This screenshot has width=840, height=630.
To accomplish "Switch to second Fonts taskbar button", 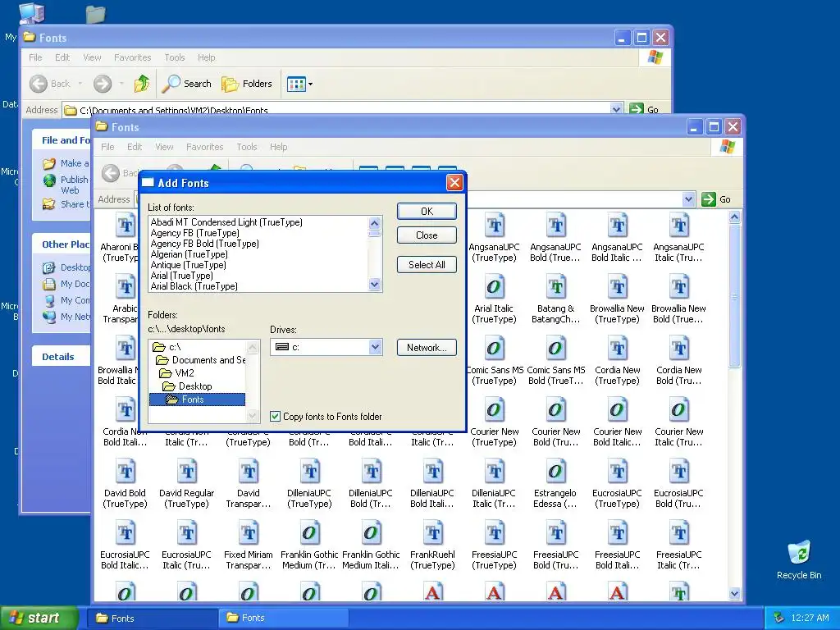I will (x=282, y=619).
